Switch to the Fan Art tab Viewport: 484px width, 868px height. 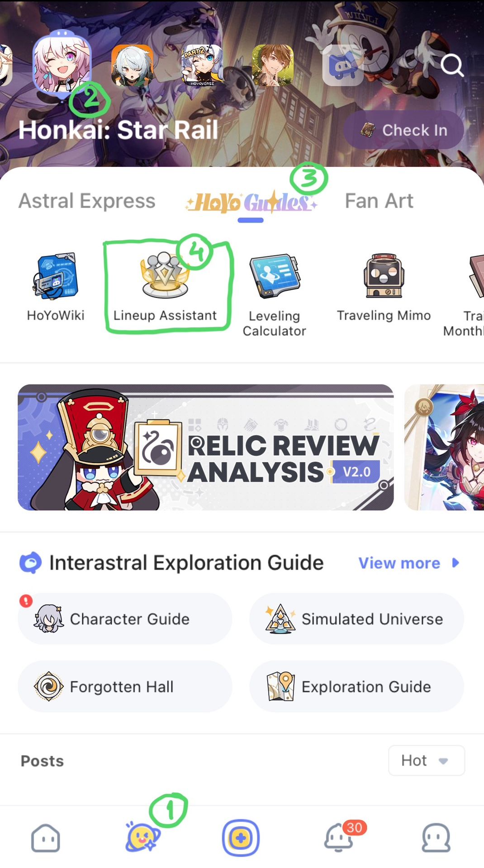(379, 201)
